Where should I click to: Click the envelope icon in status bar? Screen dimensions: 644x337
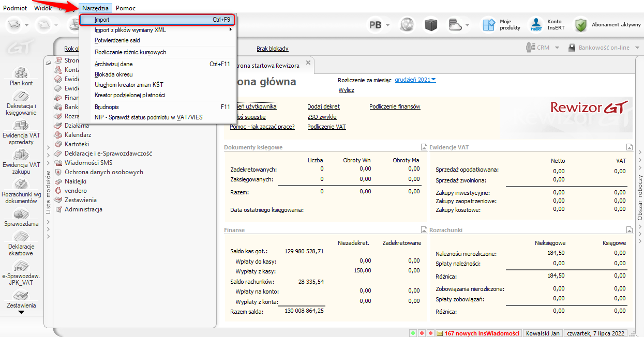(x=440, y=333)
